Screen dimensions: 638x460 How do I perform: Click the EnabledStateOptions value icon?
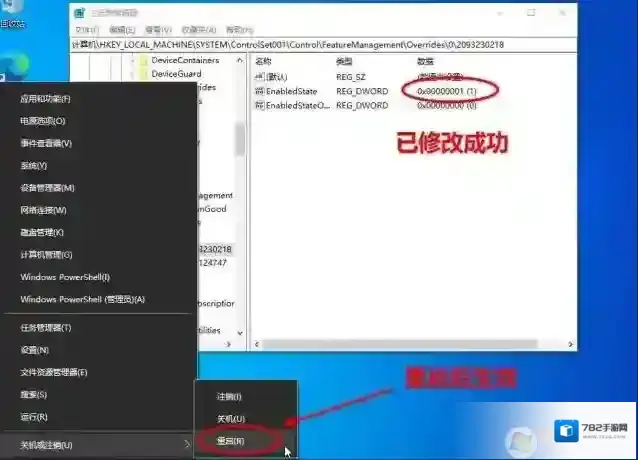[259, 105]
